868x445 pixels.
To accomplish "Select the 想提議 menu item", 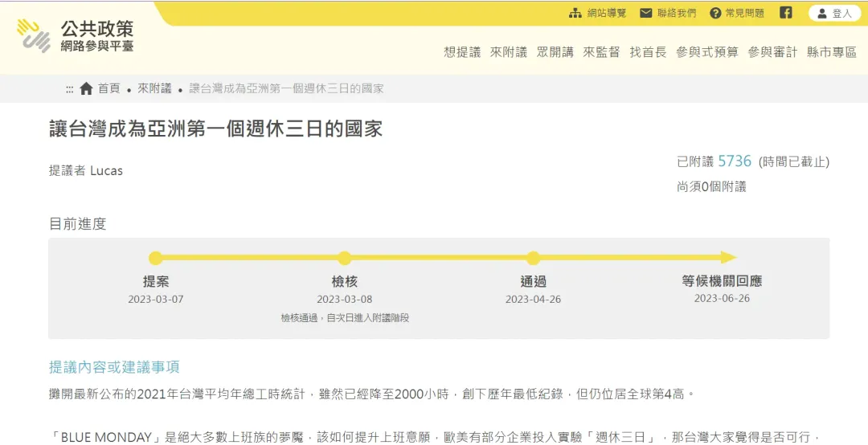I will 462,52.
